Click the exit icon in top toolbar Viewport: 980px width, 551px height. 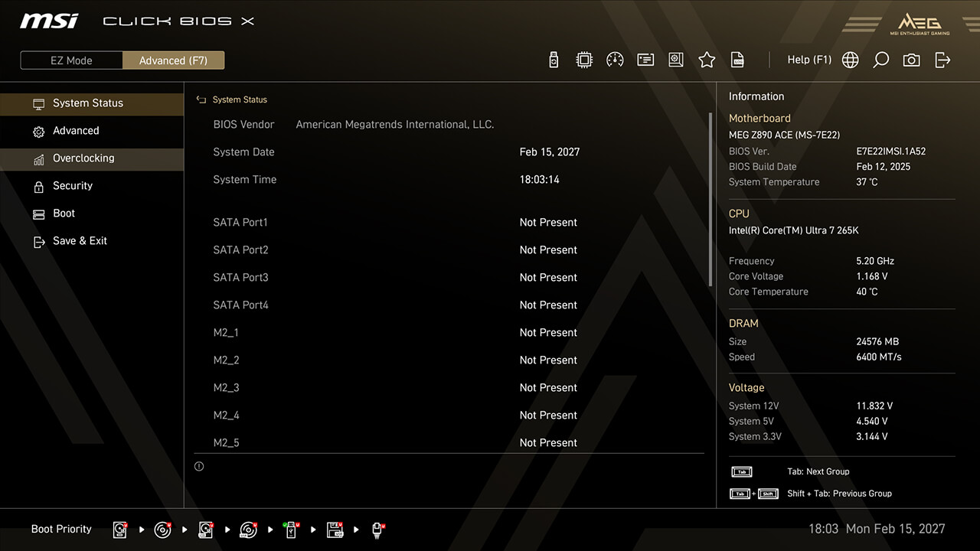click(942, 60)
